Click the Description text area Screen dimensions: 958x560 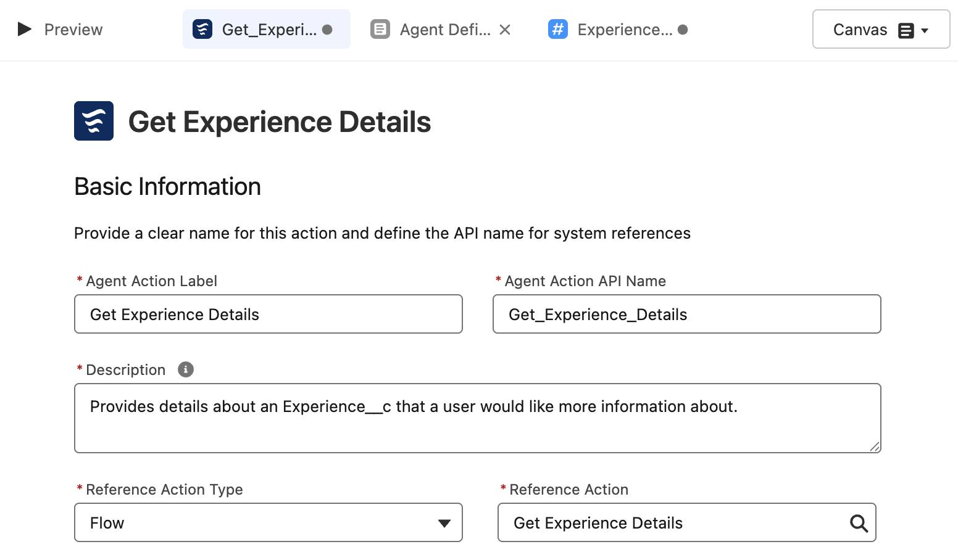[477, 418]
